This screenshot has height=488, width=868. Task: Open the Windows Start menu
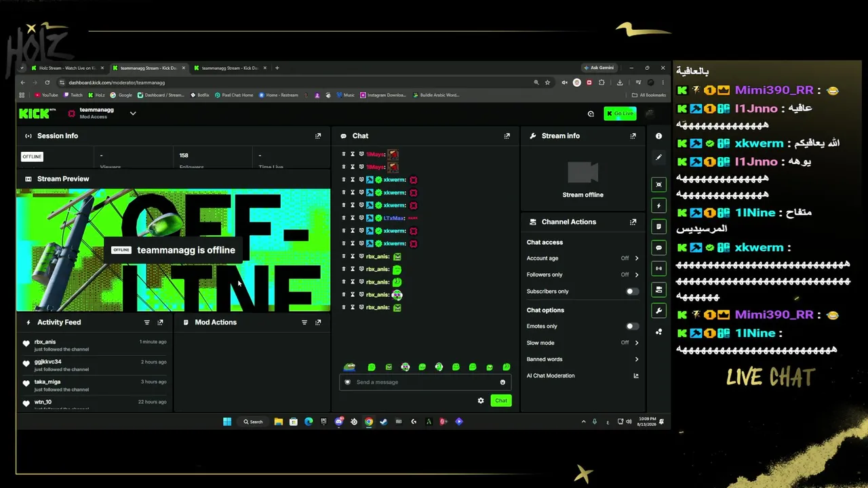227,422
